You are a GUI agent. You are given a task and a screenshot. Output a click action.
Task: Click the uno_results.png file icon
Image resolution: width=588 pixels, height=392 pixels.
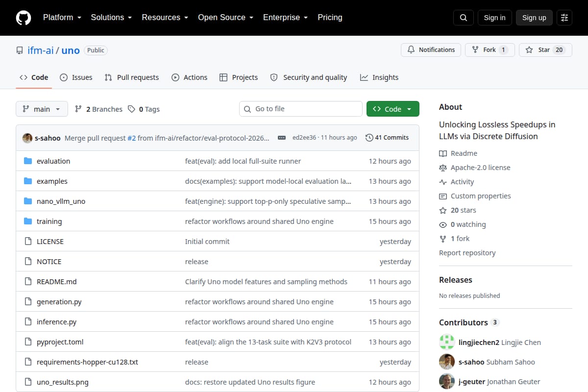click(x=28, y=382)
